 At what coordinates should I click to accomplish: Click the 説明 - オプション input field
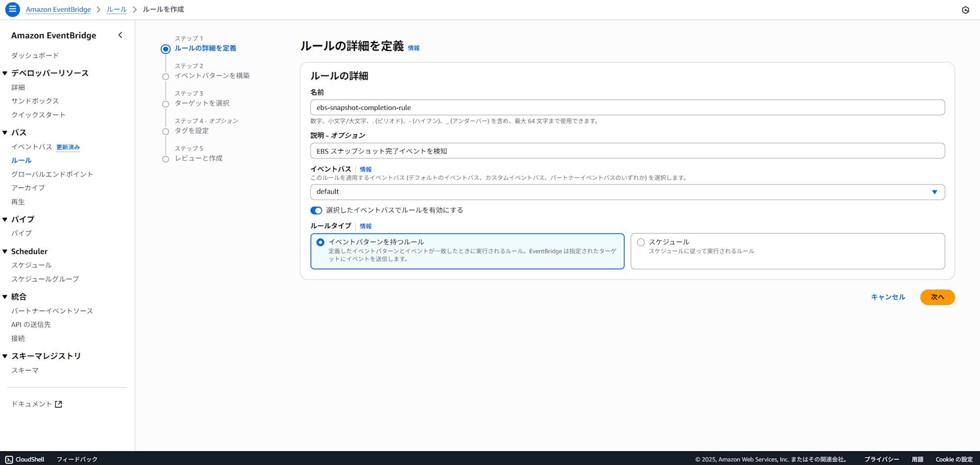627,151
